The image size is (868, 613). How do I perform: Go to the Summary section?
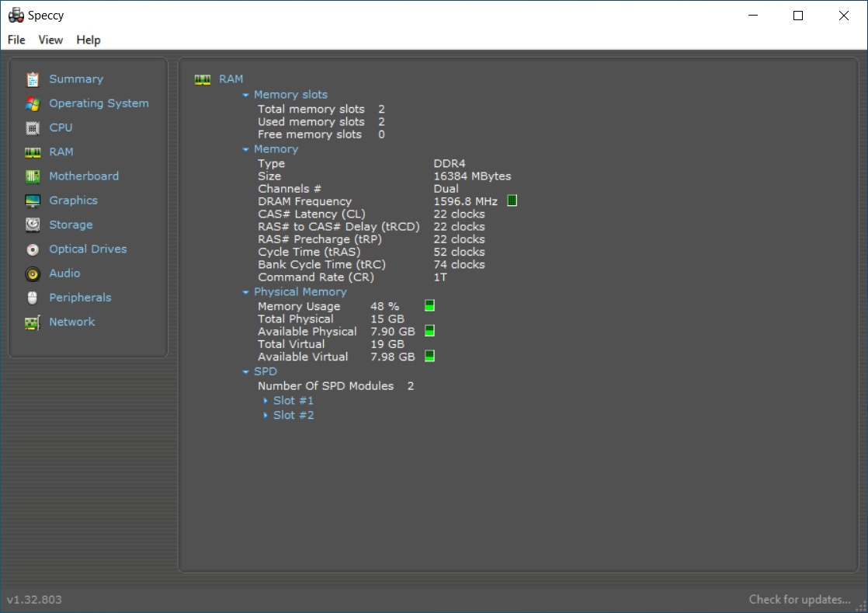(76, 79)
